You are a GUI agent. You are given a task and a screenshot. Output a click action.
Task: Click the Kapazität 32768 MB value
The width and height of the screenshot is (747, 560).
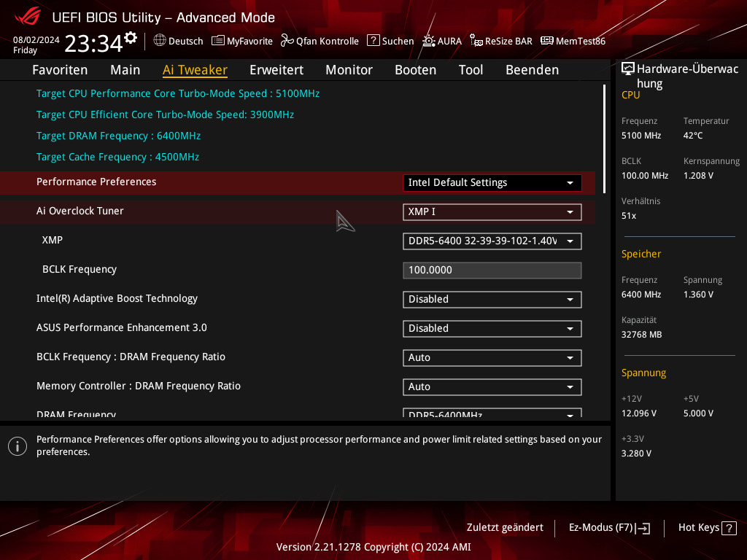[x=642, y=335]
